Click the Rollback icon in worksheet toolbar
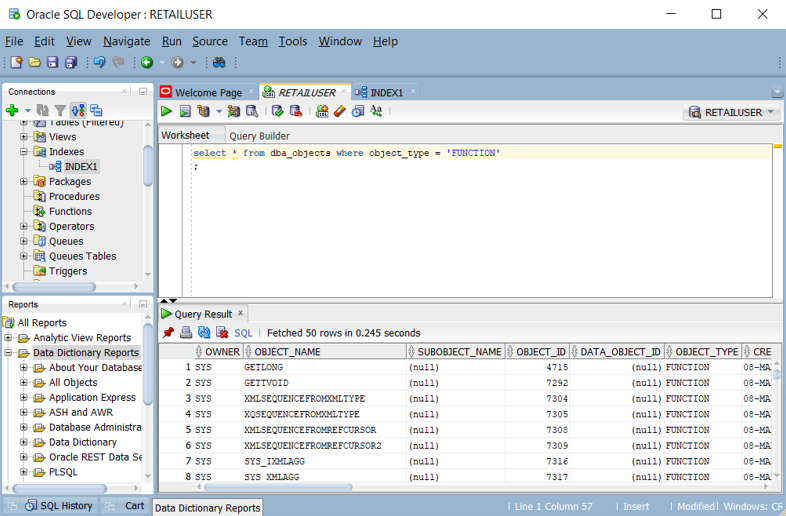The height and width of the screenshot is (516, 786). (295, 112)
